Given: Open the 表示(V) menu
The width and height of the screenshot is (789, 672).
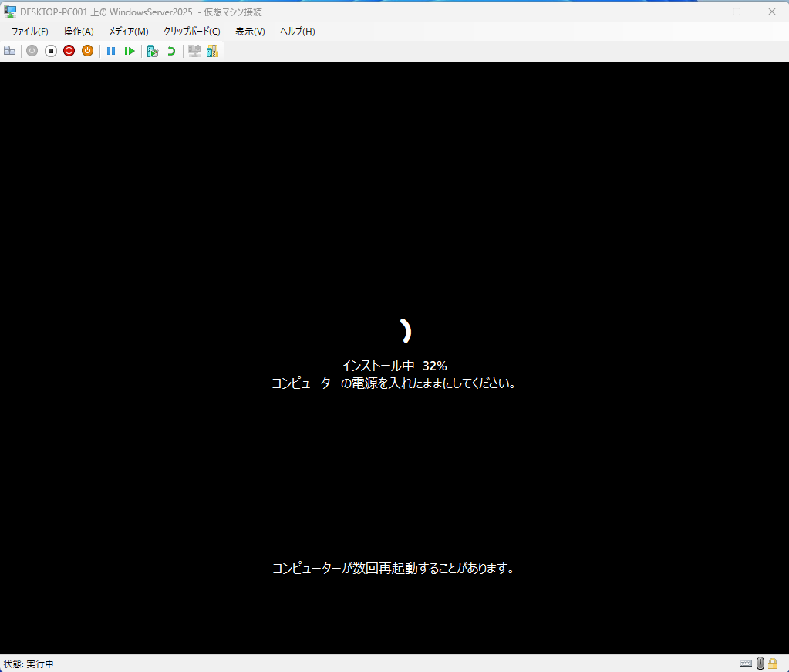Looking at the screenshot, I should pyautogui.click(x=250, y=31).
